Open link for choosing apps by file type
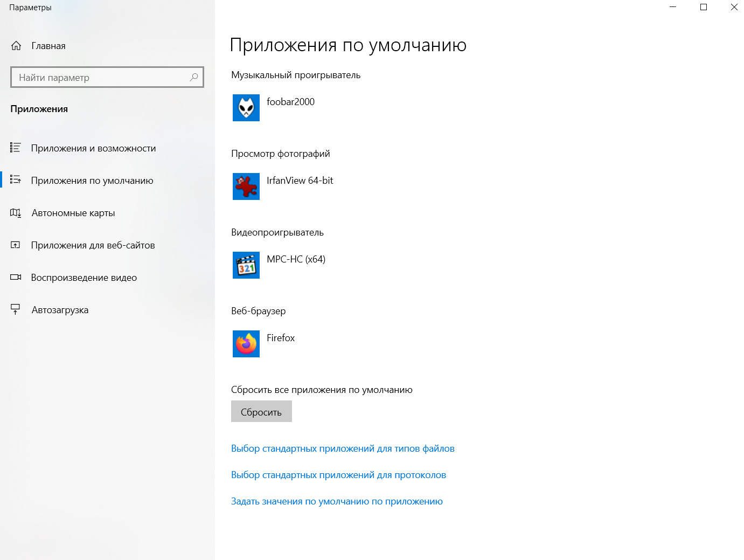Screen dimensions: 744x560 click(x=343, y=448)
